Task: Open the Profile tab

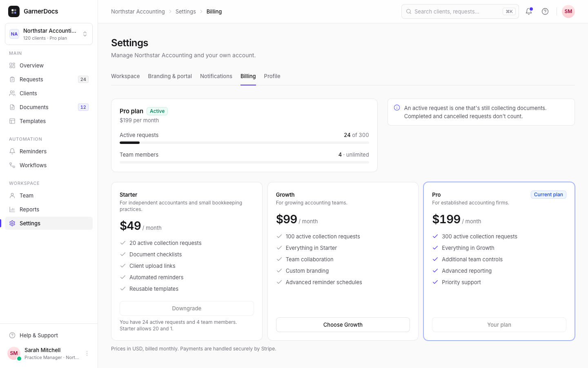Action: point(272,76)
